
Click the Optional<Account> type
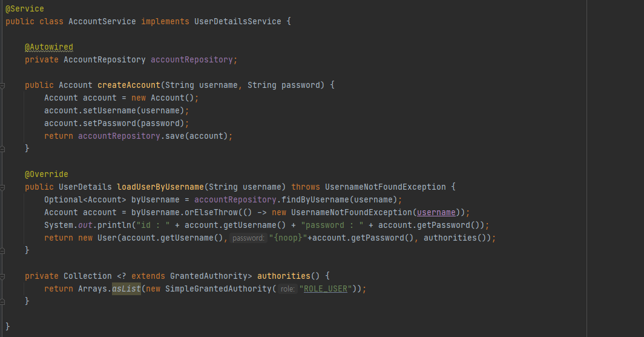(85, 199)
